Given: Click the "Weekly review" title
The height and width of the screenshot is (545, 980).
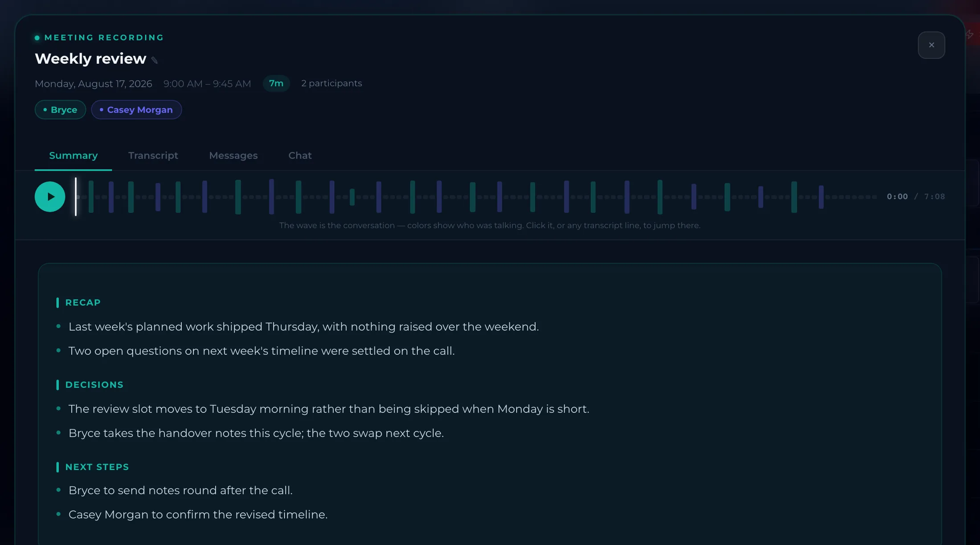Looking at the screenshot, I should [x=90, y=58].
